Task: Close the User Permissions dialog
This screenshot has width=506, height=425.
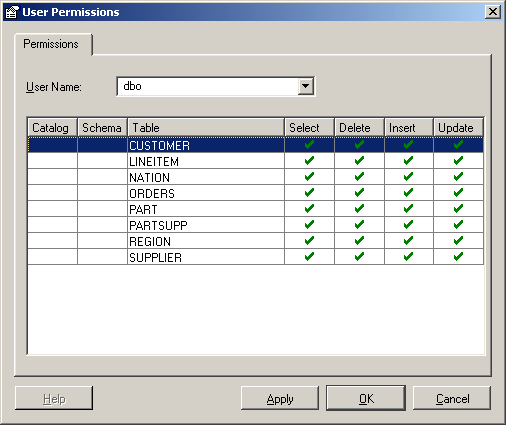Action: pyautogui.click(x=493, y=12)
